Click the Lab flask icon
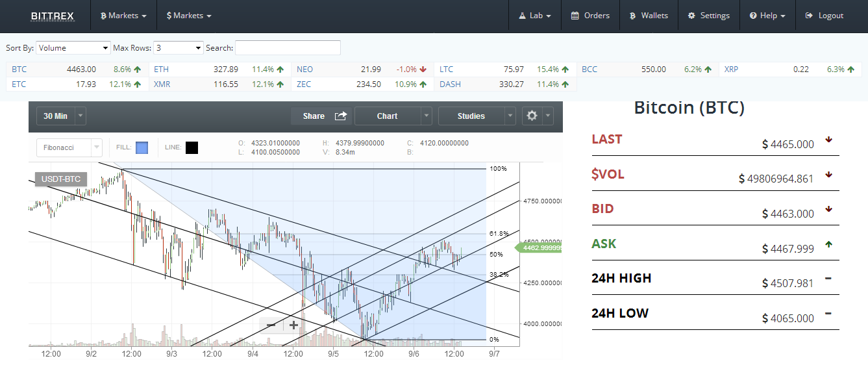The height and width of the screenshot is (367, 868). point(521,16)
